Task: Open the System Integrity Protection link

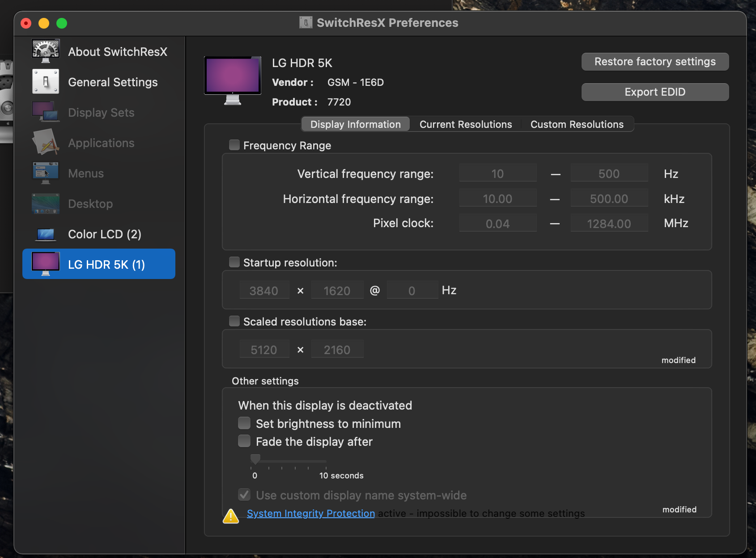Action: [x=311, y=514]
